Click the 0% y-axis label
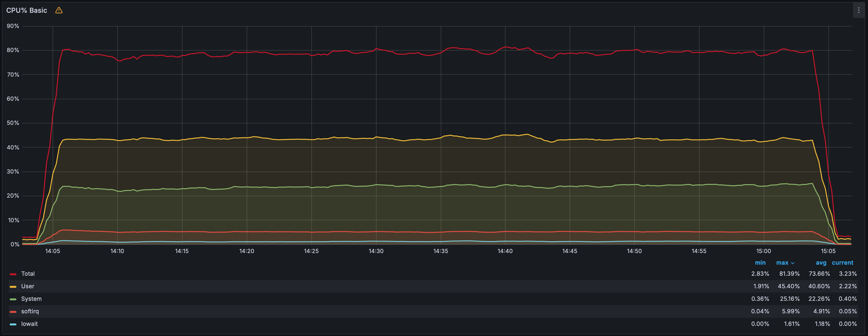Screen dimensions: 868x336 point(15,244)
